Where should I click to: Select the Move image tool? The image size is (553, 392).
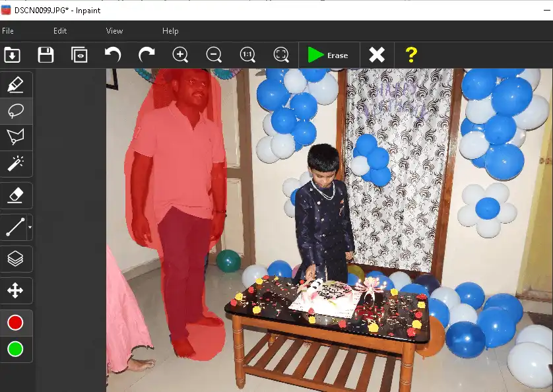click(16, 290)
